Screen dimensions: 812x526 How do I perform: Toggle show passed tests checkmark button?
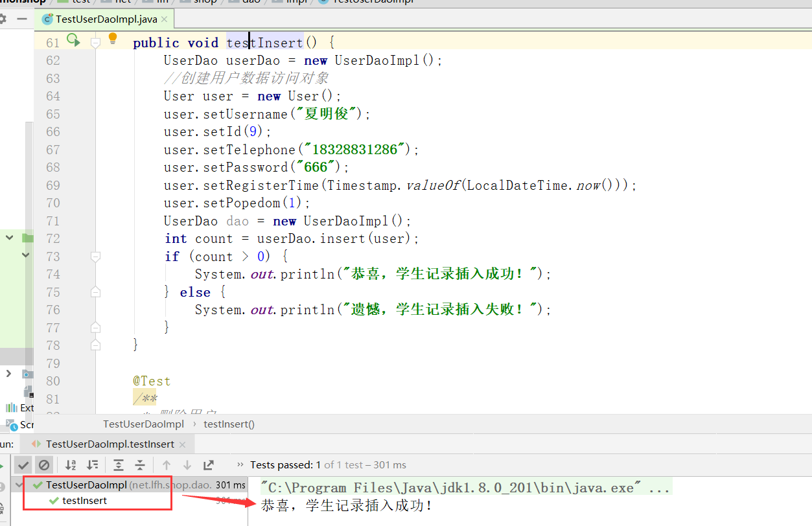click(23, 464)
